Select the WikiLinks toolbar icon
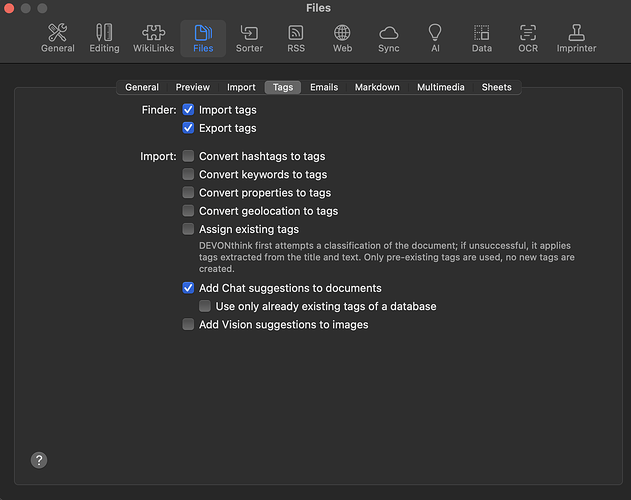631x500 pixels. [153, 38]
